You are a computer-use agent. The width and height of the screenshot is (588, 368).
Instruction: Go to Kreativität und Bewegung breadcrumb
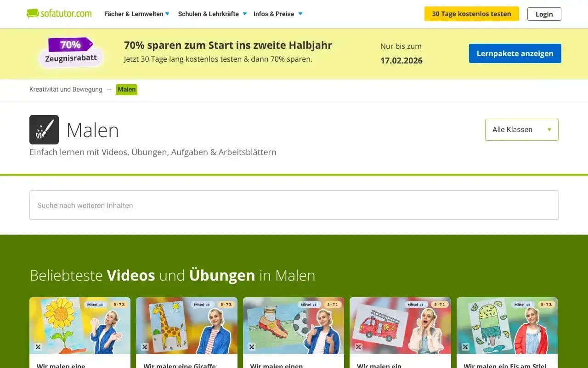click(66, 89)
